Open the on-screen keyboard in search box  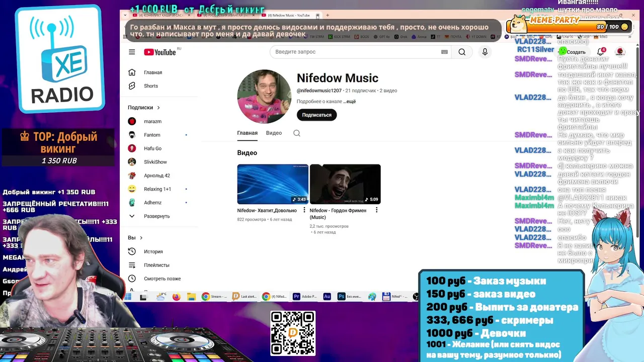[x=444, y=52]
